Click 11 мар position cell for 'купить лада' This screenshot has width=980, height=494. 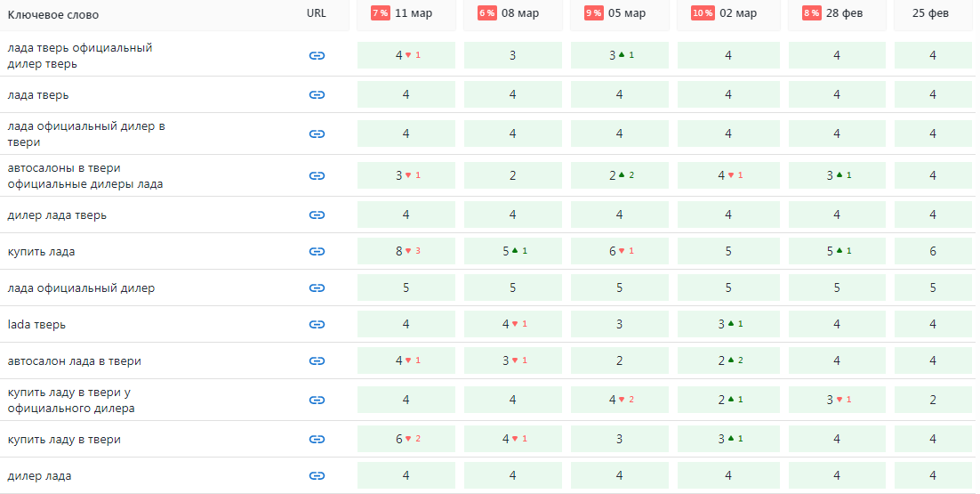(406, 251)
